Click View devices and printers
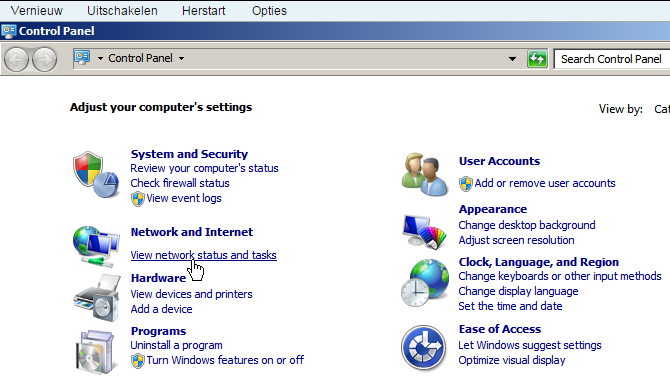This screenshot has height=377, width=670. point(191,295)
